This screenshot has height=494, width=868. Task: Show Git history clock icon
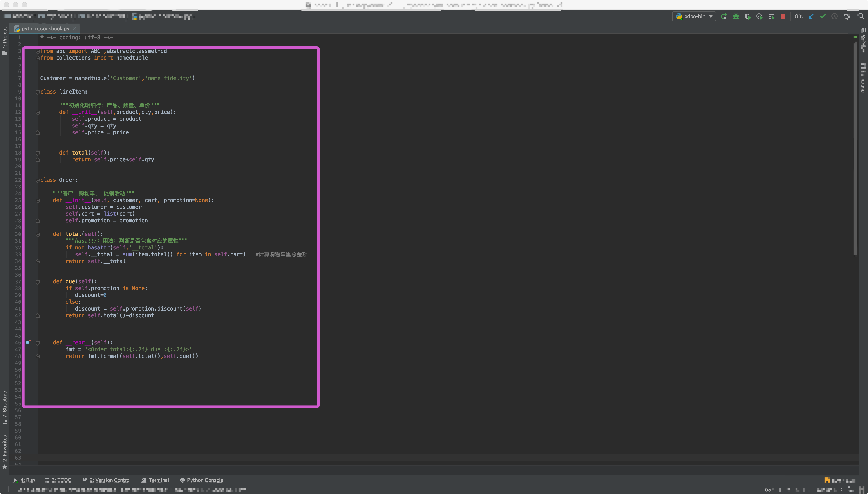click(834, 16)
